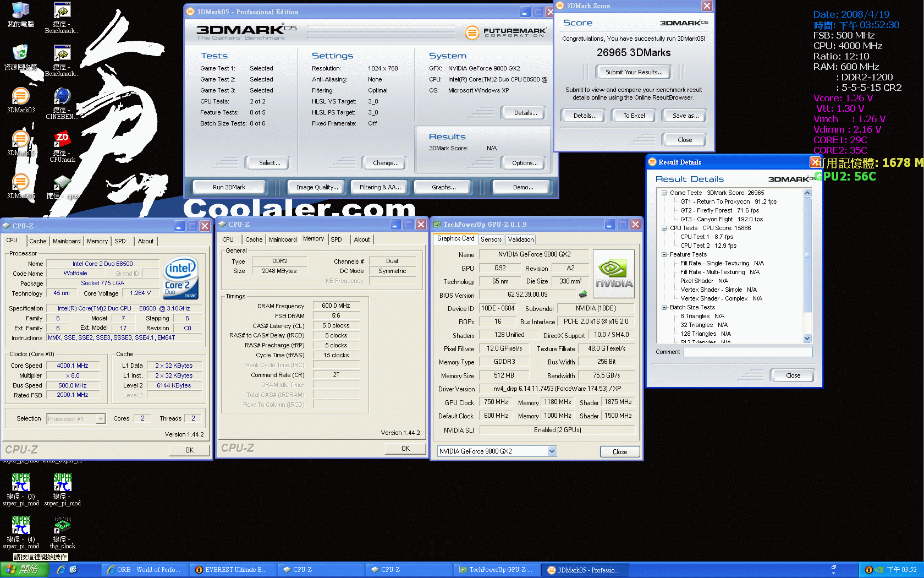Click the Demo button
This screenshot has height=578, width=924.
(523, 187)
